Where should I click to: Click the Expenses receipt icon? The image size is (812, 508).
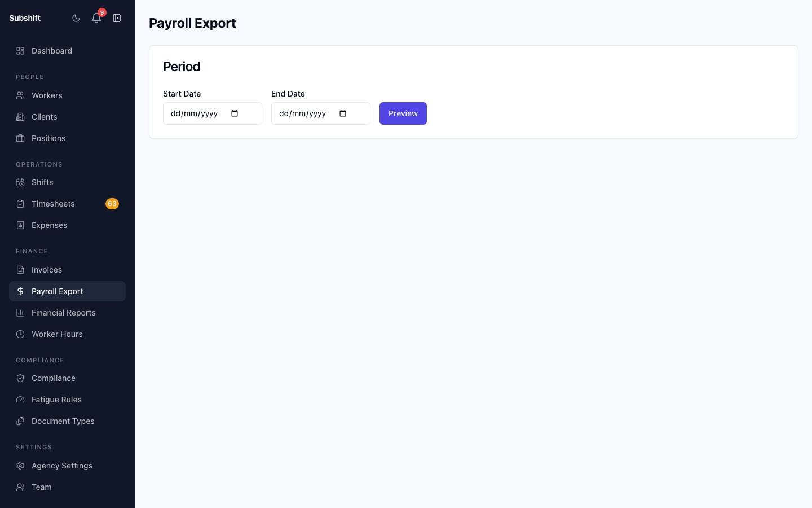point(20,225)
